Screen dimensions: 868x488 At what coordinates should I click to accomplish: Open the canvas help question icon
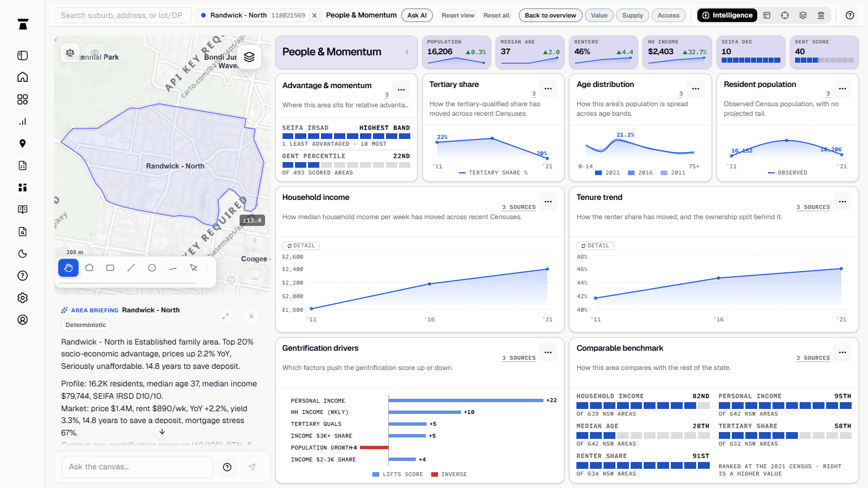pos(227,467)
